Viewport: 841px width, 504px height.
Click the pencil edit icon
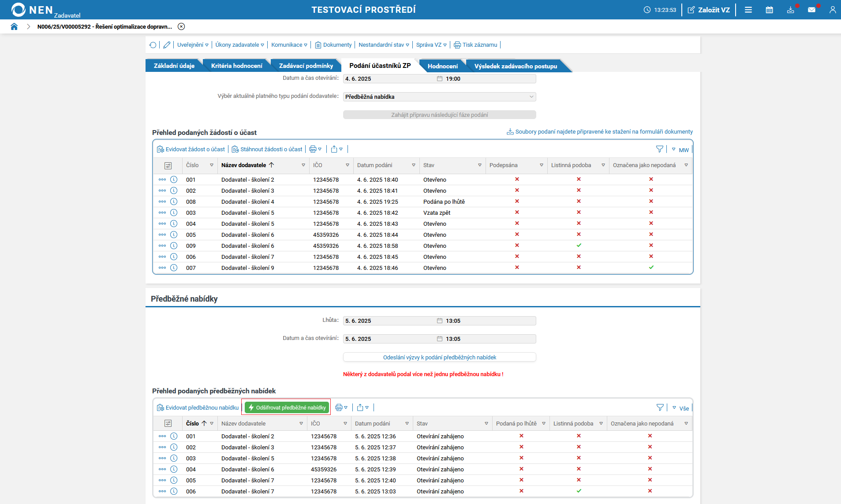click(x=167, y=45)
